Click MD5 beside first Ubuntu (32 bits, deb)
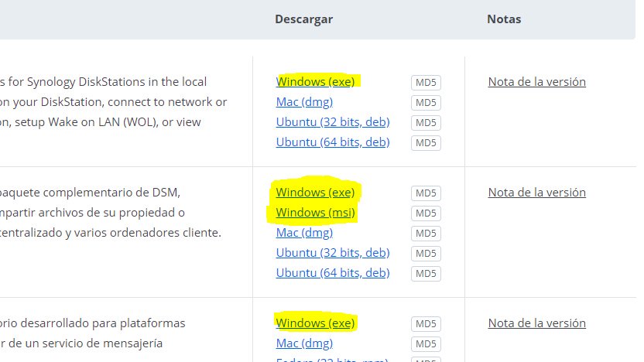Screen dimensions: 644x362 426,123
